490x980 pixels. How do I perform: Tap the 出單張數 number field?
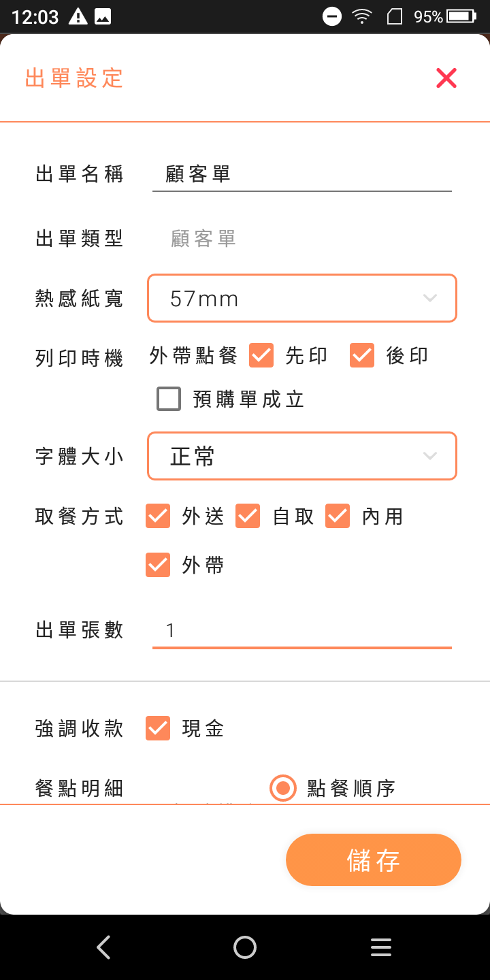[x=302, y=630]
